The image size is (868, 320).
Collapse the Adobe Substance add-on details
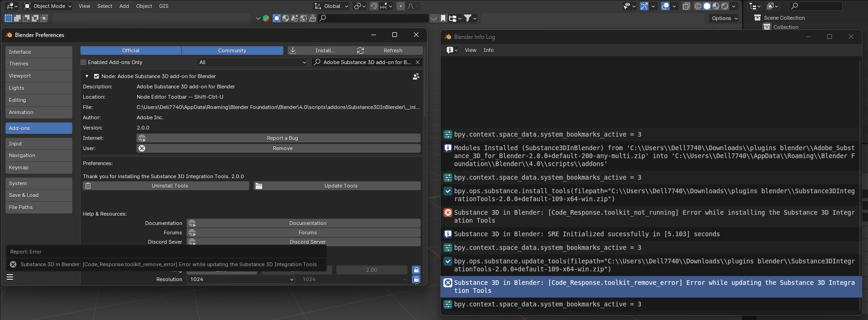[87, 76]
